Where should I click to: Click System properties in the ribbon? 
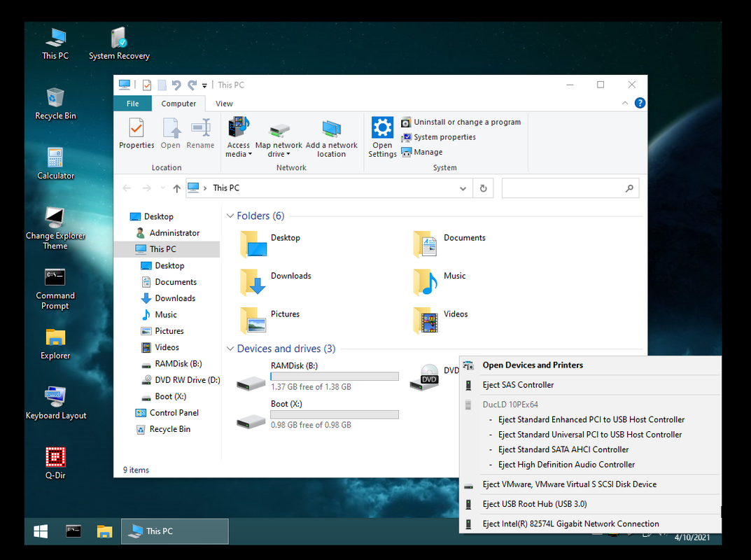[x=439, y=137]
